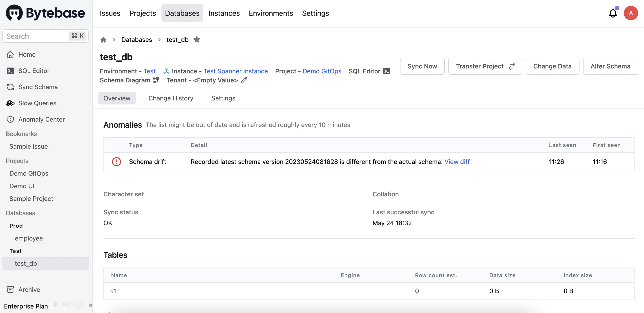
Task: Open the Projects menu
Action: tap(143, 13)
